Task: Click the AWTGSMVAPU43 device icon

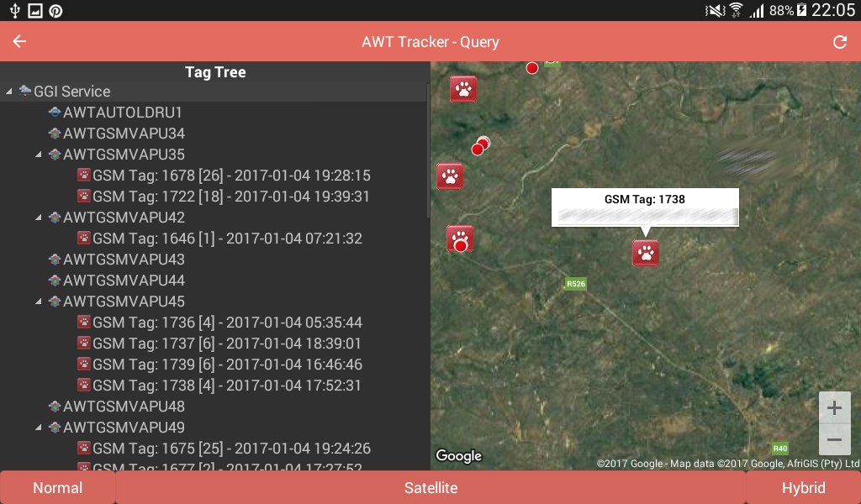Action: point(55,260)
